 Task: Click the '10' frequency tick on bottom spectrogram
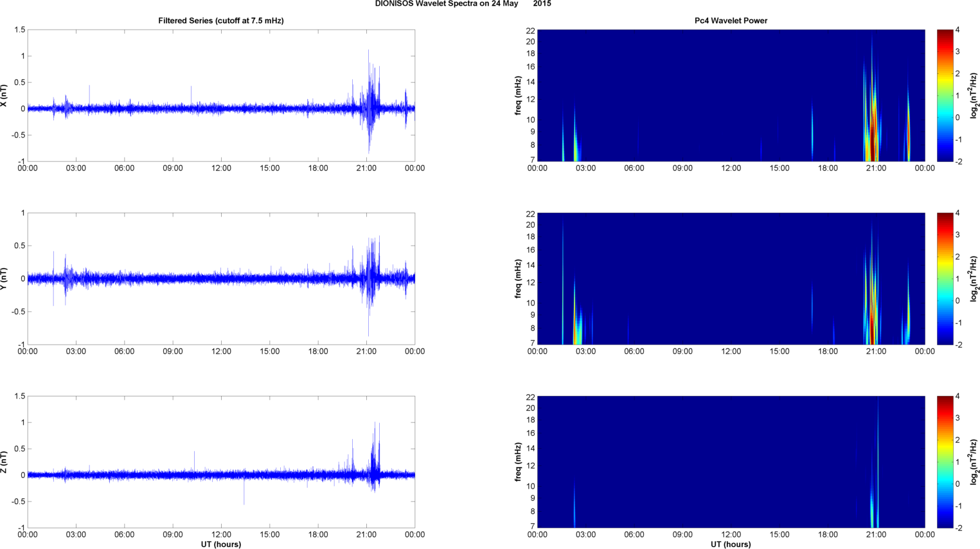[x=530, y=486]
